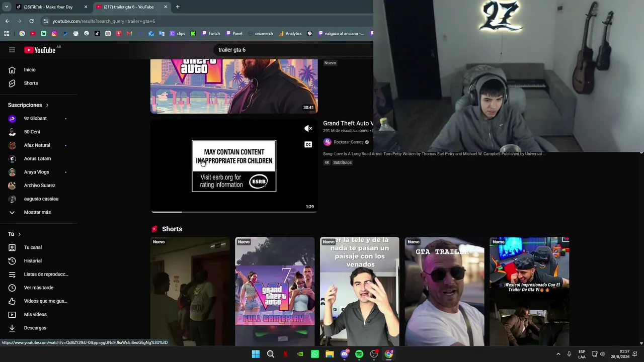Viewport: 644px width, 362px height.
Task: Open Mis videos in the sidebar
Action: click(35, 314)
